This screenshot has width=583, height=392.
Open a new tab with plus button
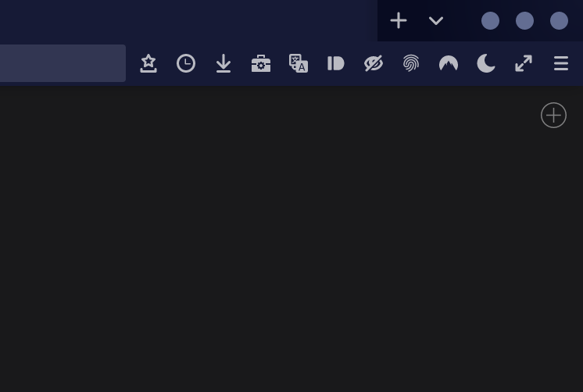[x=399, y=20]
